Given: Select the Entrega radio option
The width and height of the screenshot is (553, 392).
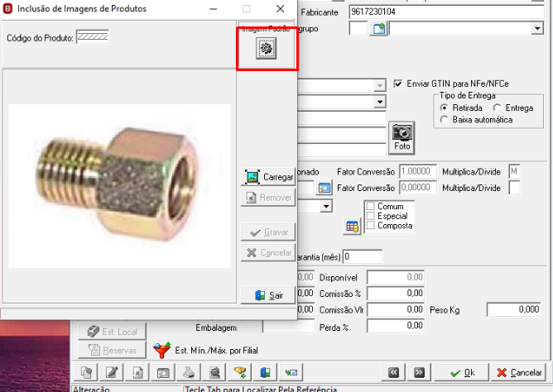Looking at the screenshot, I should 497,108.
